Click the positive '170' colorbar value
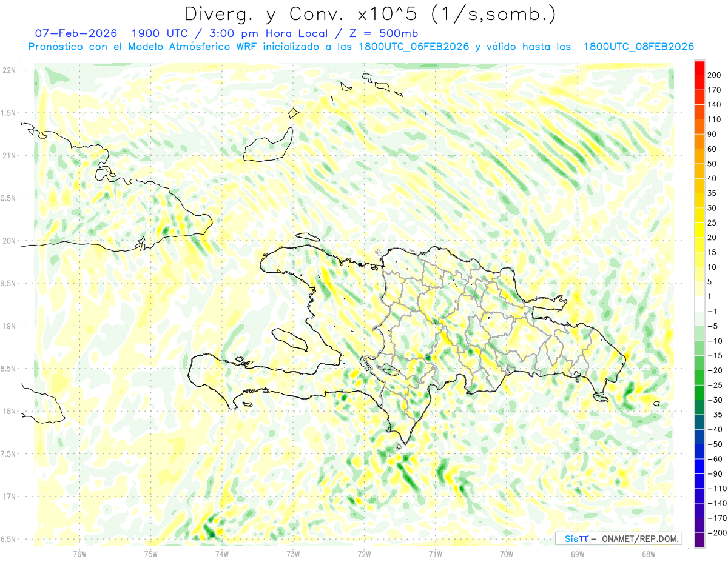The image size is (728, 562). (x=715, y=90)
